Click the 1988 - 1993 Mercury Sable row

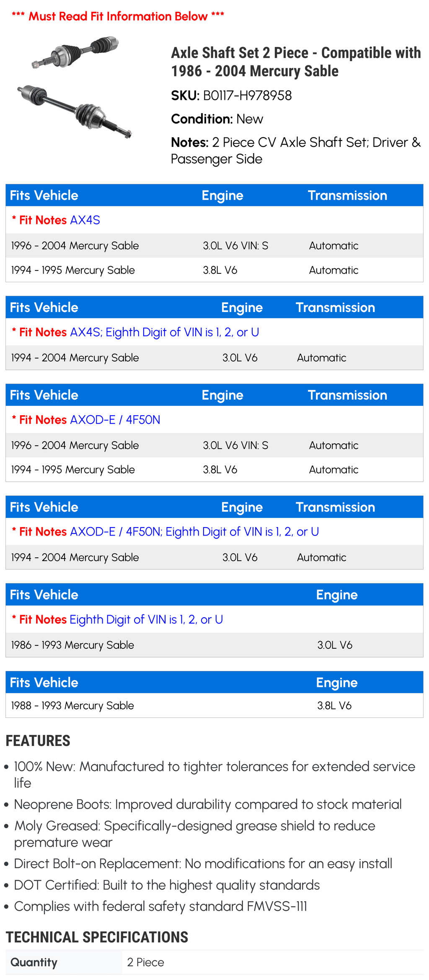point(214,705)
